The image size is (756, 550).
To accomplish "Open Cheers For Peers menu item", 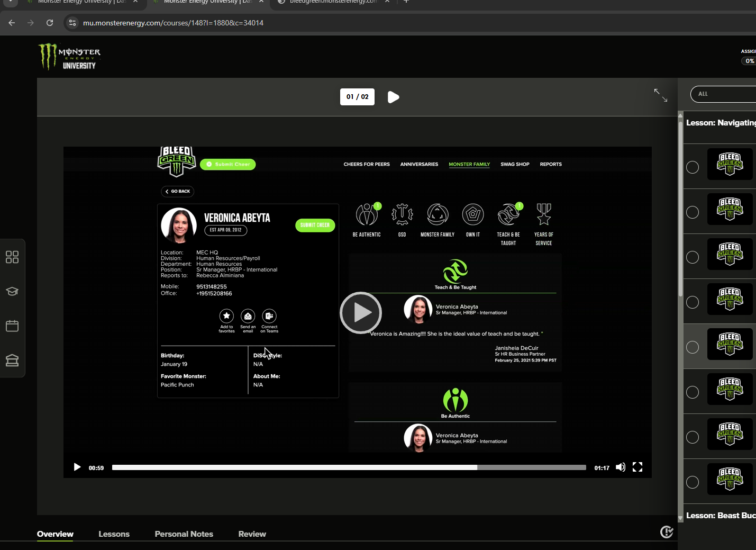I will [367, 165].
